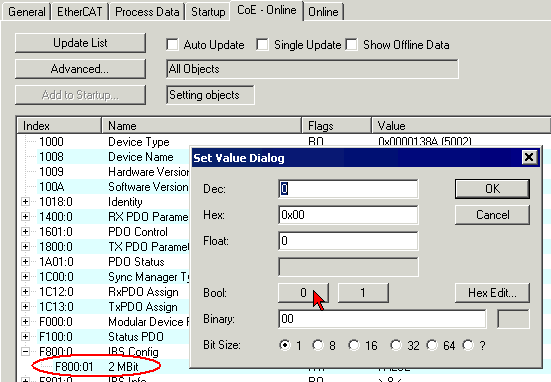
Task: Open the General tab
Action: pos(27,12)
